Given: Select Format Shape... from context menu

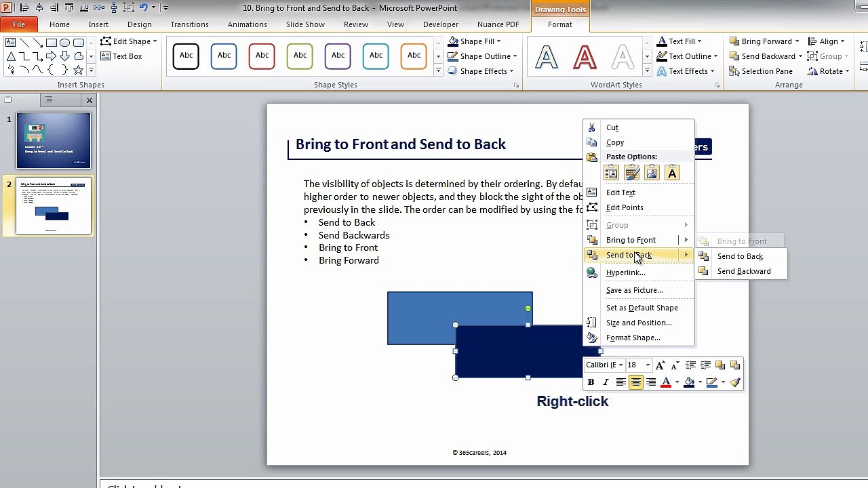Looking at the screenshot, I should click(x=639, y=338).
